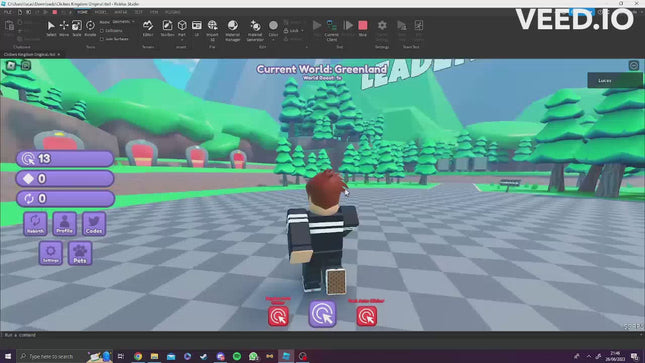Screen dimensions: 645x363
Task: Open the Windows Start menu
Action: [8, 356]
